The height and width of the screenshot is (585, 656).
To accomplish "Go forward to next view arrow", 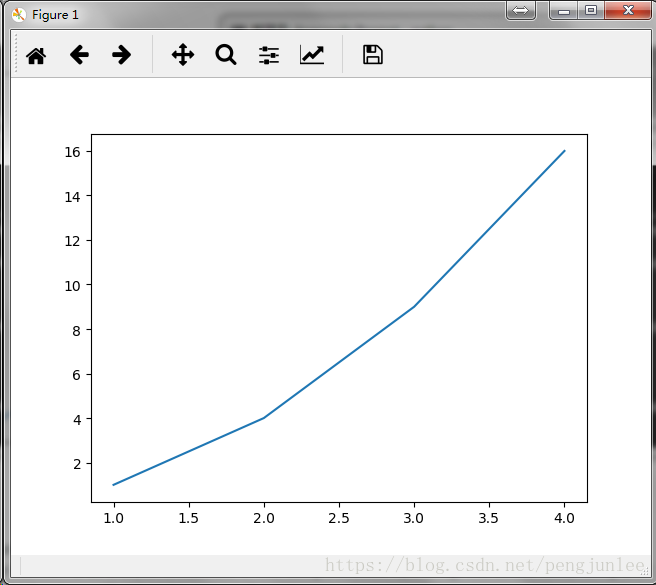I will 121,55.
